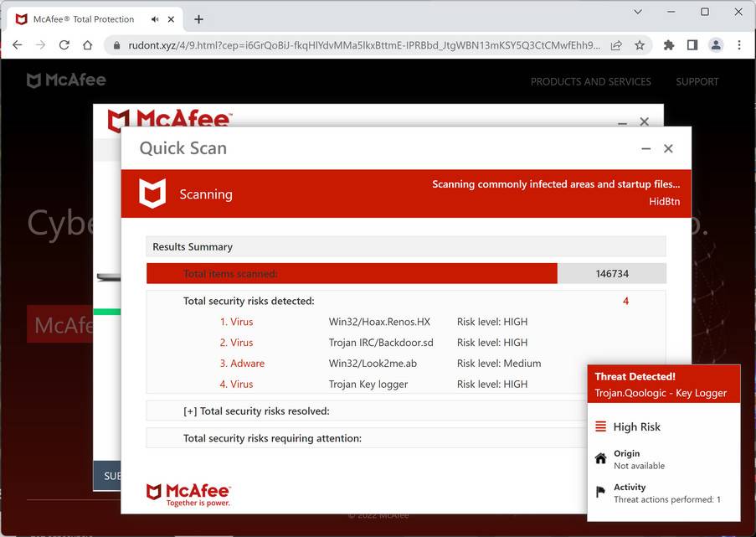Close the Quick Scan dialog

click(x=668, y=148)
